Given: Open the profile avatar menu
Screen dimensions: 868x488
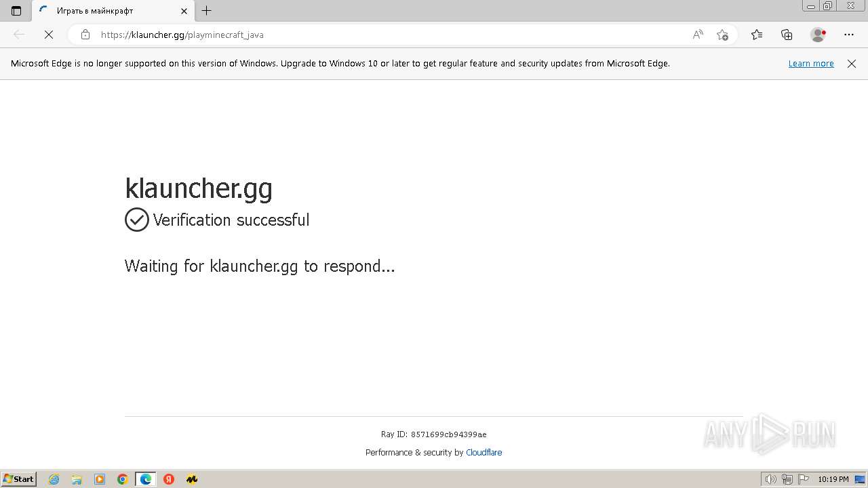Looking at the screenshot, I should pyautogui.click(x=818, y=35).
